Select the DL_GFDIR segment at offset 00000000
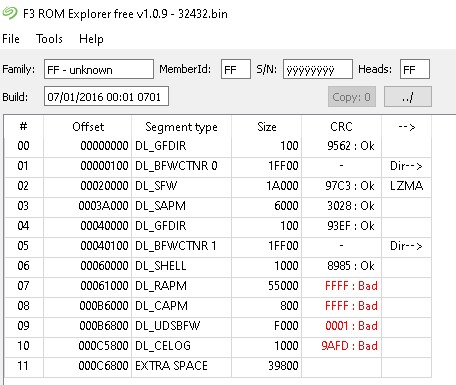 click(218, 146)
